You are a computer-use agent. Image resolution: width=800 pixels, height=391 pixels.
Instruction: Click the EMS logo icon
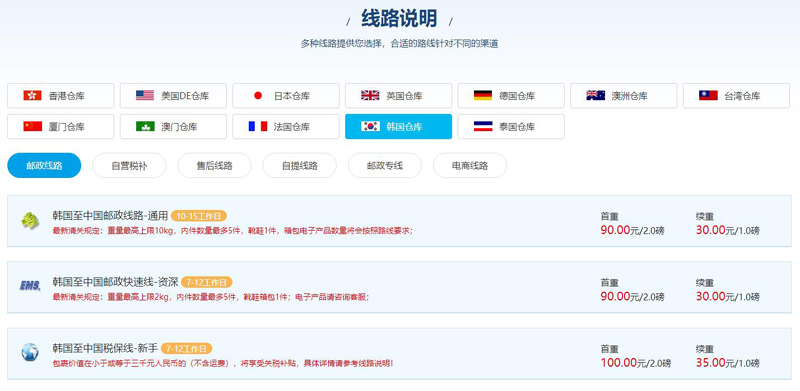click(x=30, y=286)
